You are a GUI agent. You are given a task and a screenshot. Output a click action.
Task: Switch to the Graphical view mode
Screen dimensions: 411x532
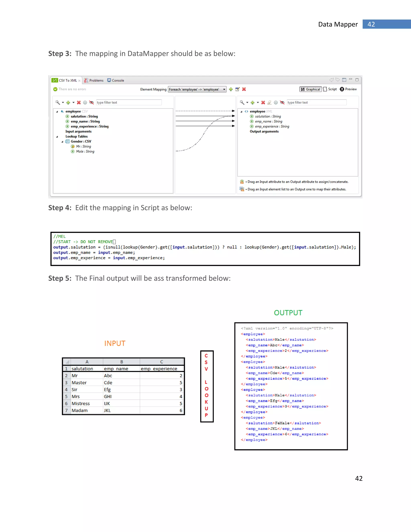(310, 89)
